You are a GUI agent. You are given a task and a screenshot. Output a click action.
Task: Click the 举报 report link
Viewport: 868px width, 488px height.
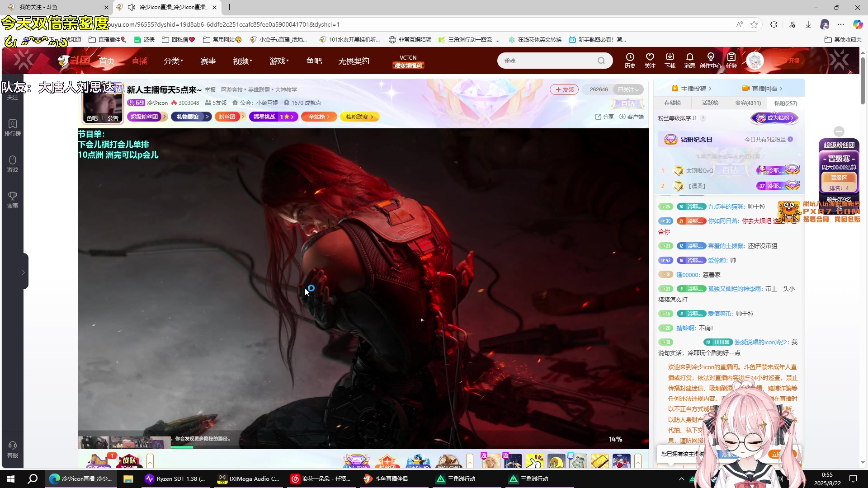210,90
